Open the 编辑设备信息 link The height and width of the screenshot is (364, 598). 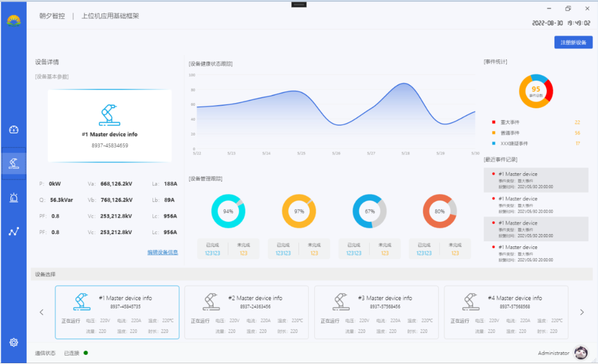tap(163, 252)
